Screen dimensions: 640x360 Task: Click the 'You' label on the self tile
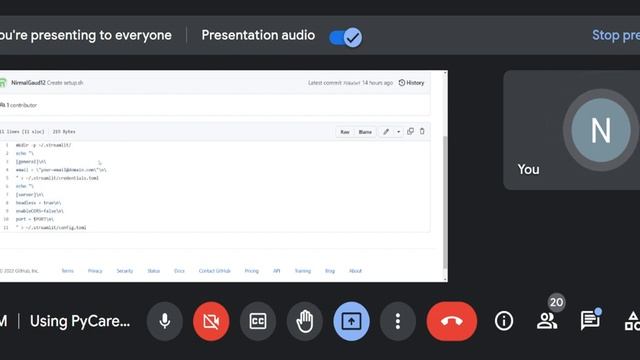pyautogui.click(x=528, y=169)
